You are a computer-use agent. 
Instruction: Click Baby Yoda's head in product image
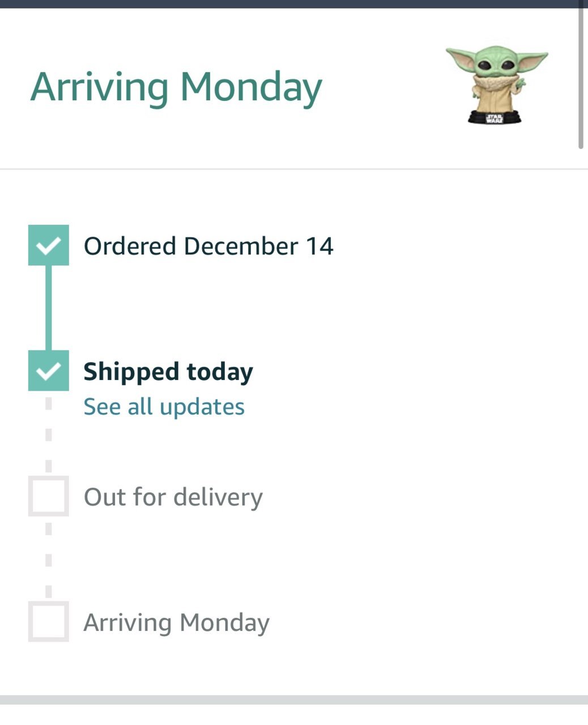(x=497, y=64)
